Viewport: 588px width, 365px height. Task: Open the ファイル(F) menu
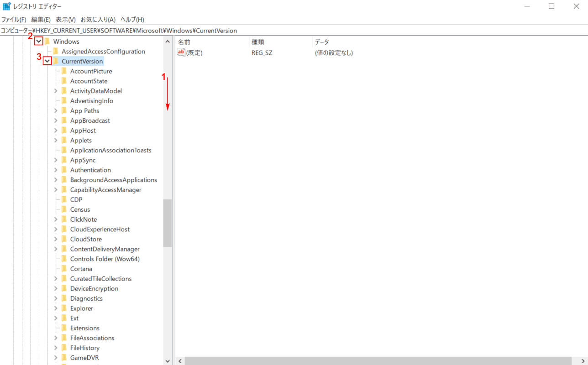click(x=14, y=20)
